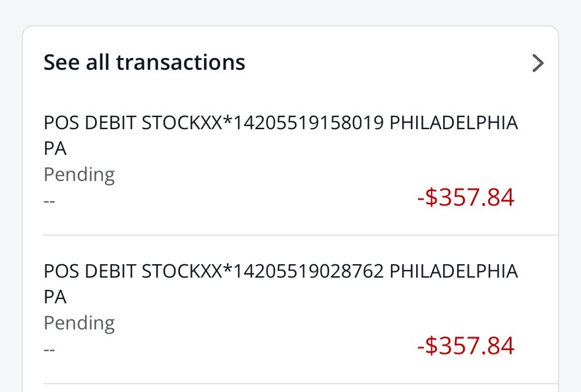Click PHILADELPHIA in the first transaction description
581x392 pixels.
tap(454, 123)
